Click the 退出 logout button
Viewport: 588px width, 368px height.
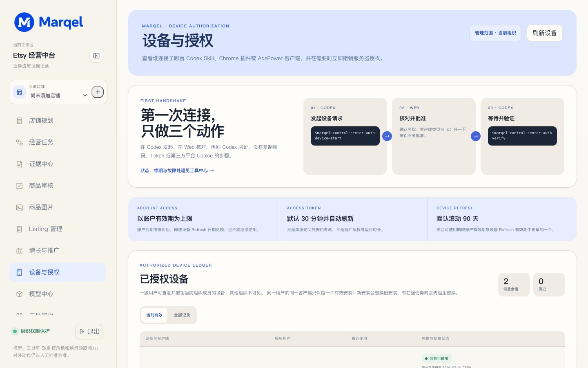(x=89, y=332)
